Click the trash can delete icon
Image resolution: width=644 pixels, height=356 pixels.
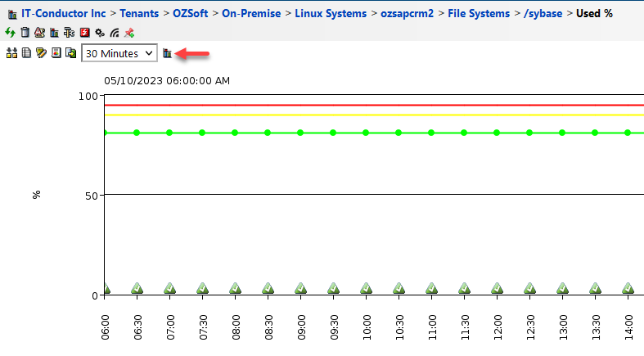click(x=25, y=33)
